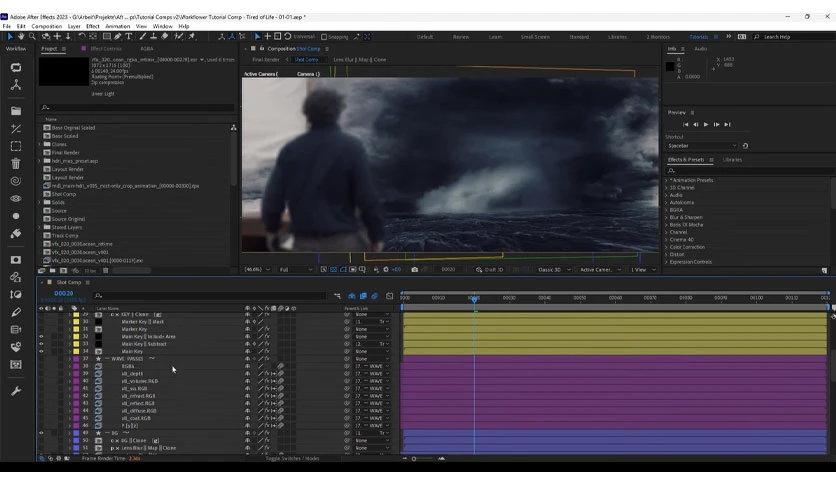Screen dimensions: 836x484
Task: Toggle shy switch on RGBA layer 38
Action: pos(247,366)
